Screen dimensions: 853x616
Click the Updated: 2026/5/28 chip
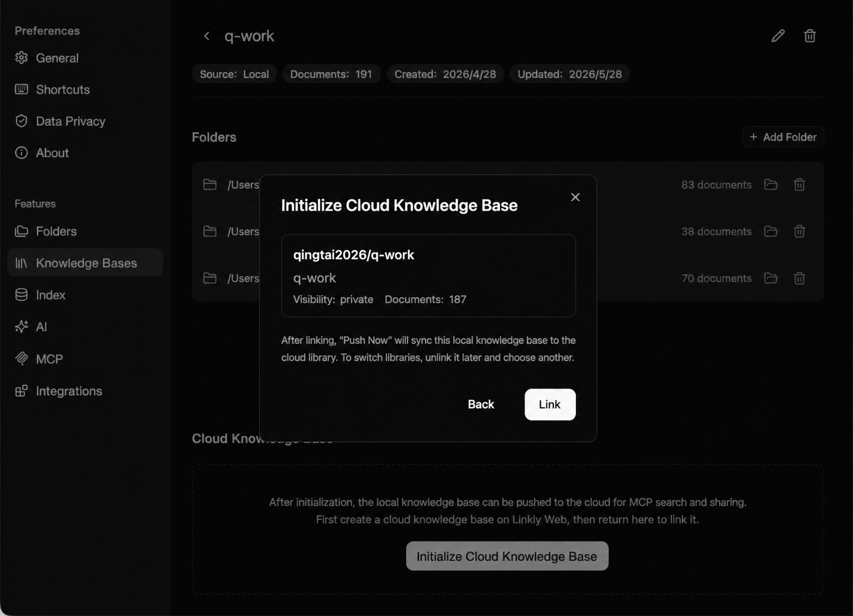coord(570,74)
